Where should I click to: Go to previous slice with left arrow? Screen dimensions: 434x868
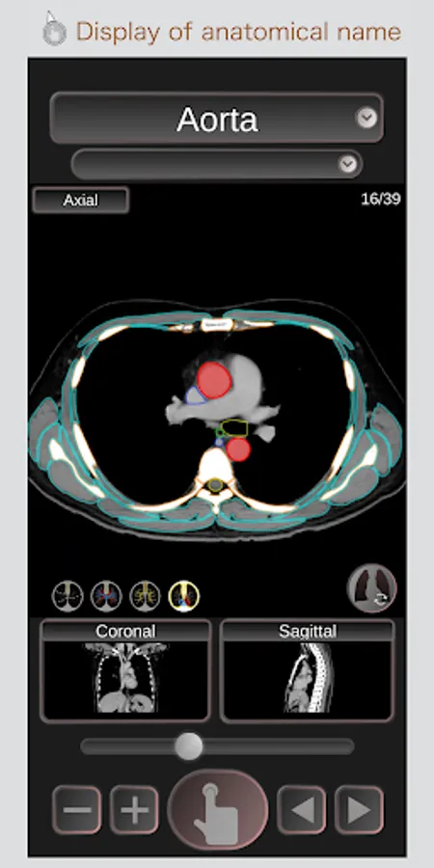301,810
